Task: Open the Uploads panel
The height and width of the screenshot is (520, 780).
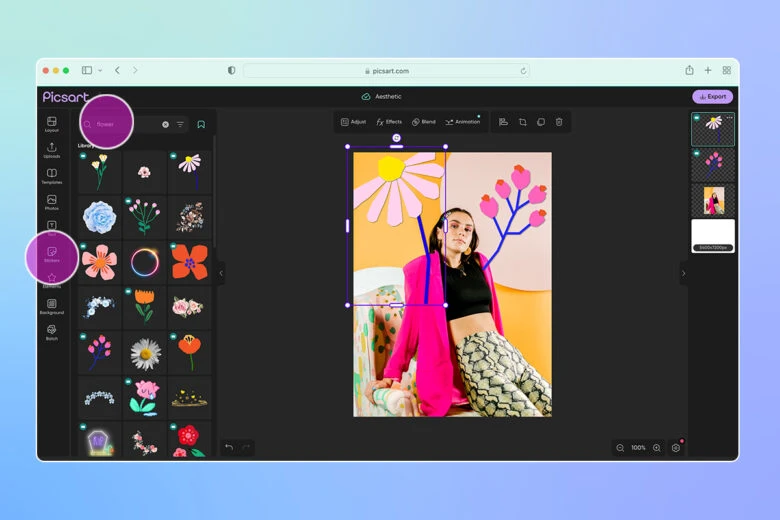Action: click(x=52, y=149)
